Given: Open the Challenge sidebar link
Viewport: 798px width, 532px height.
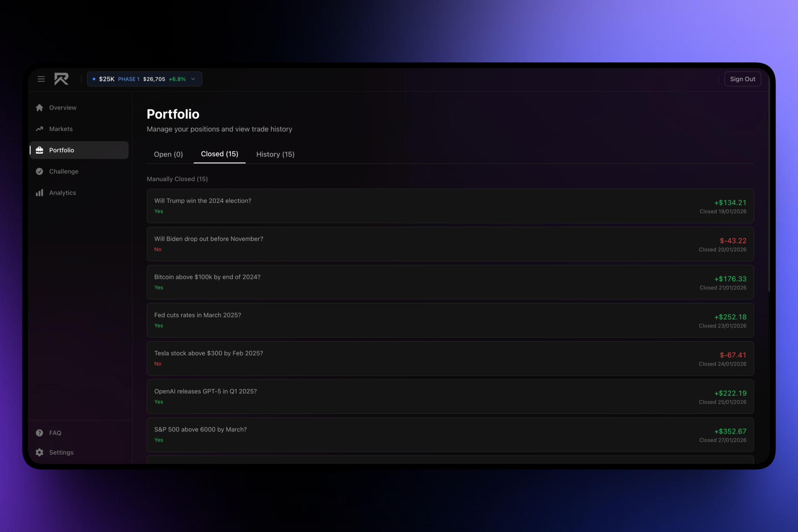Looking at the screenshot, I should [x=63, y=171].
